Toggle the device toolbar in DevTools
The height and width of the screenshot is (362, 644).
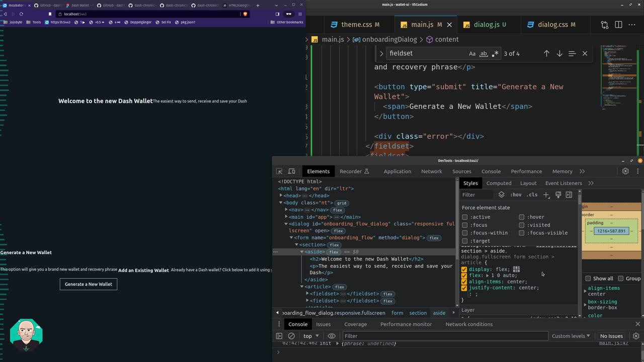(291, 171)
